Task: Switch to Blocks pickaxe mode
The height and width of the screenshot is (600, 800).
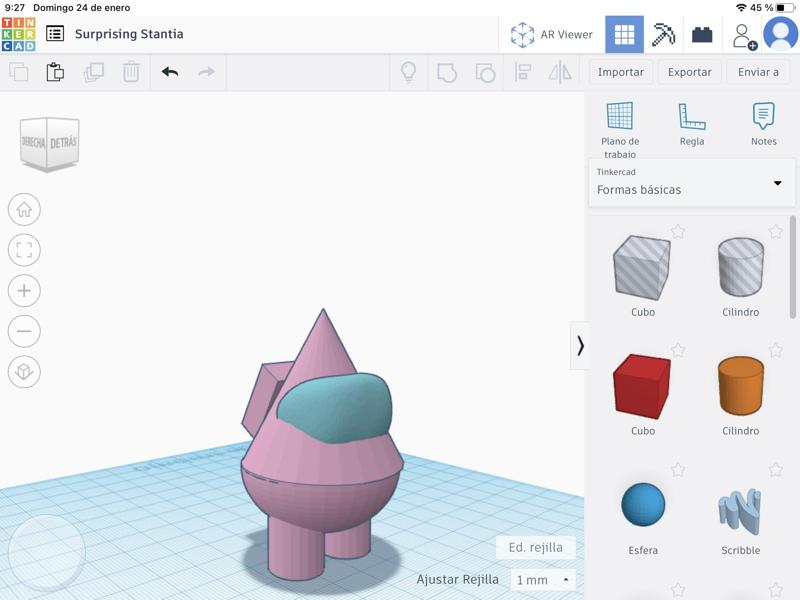Action: pyautogui.click(x=663, y=34)
